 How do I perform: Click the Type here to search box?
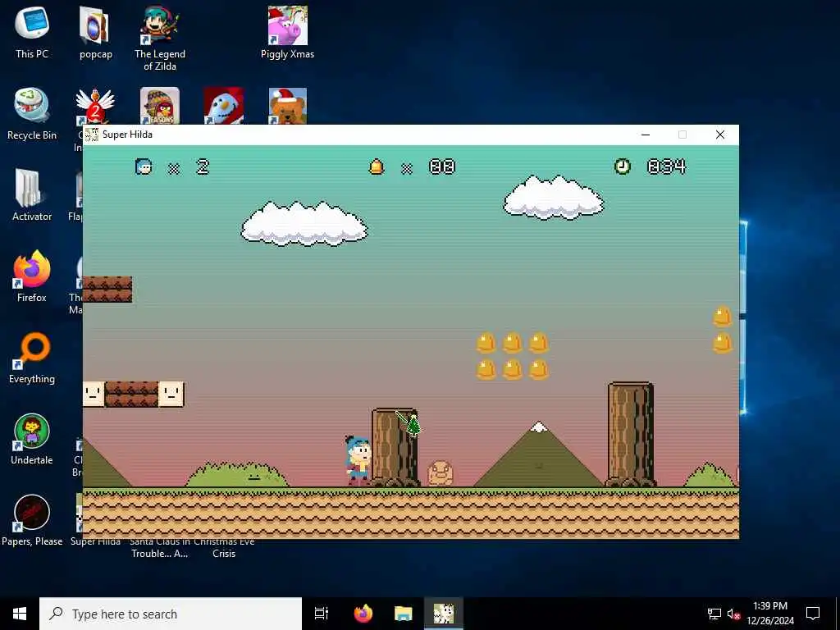tap(171, 614)
